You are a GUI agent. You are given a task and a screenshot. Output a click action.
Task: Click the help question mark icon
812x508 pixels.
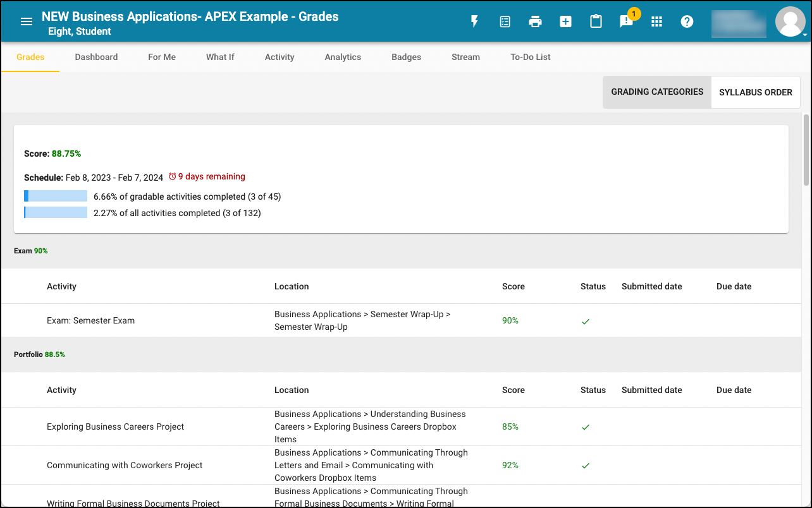[x=687, y=21]
